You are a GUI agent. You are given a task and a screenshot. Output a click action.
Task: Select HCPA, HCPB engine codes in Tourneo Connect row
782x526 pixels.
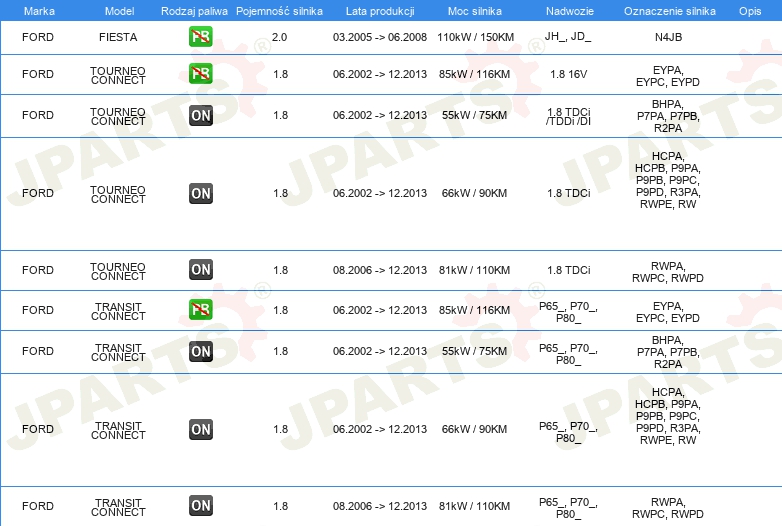click(x=668, y=180)
